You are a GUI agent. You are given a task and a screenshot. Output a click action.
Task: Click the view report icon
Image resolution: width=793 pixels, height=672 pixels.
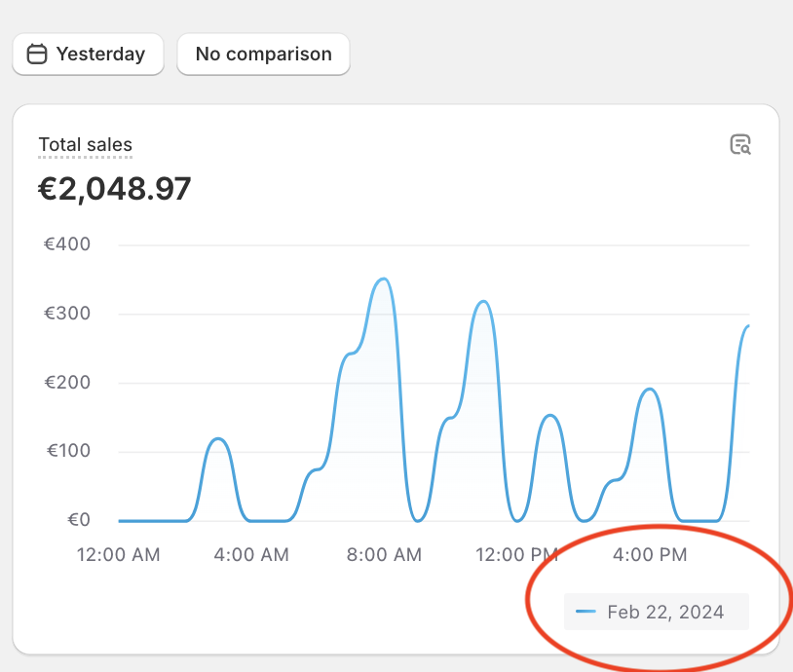[740, 144]
